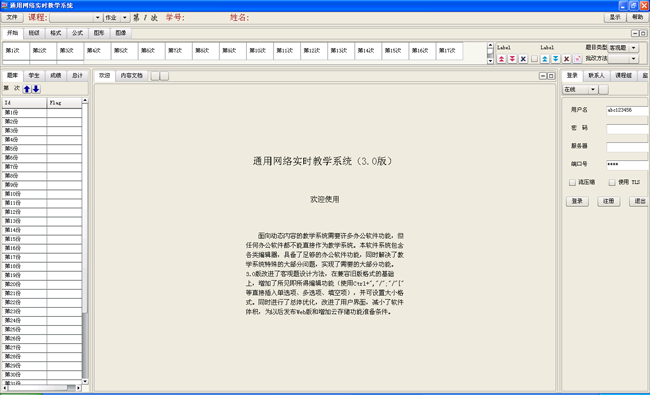Screen dimensions: 650x395
Task: Click the dark blue X delete icon
Action: 523,59
